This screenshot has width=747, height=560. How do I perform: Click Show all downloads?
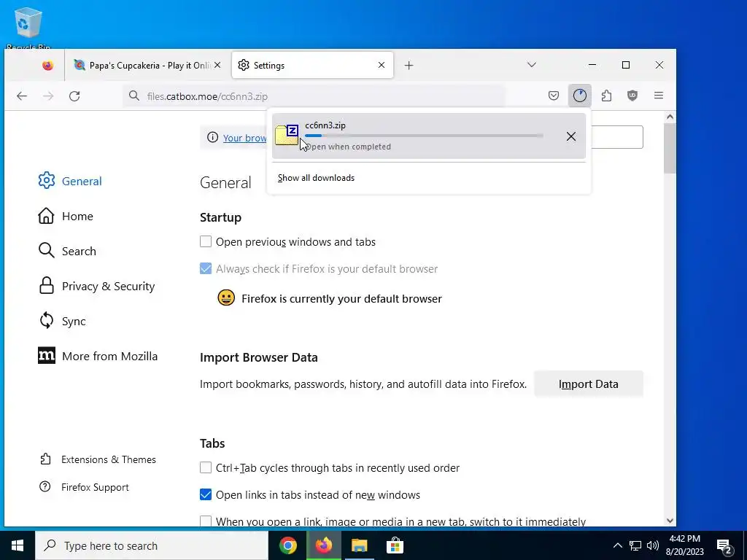tap(316, 178)
